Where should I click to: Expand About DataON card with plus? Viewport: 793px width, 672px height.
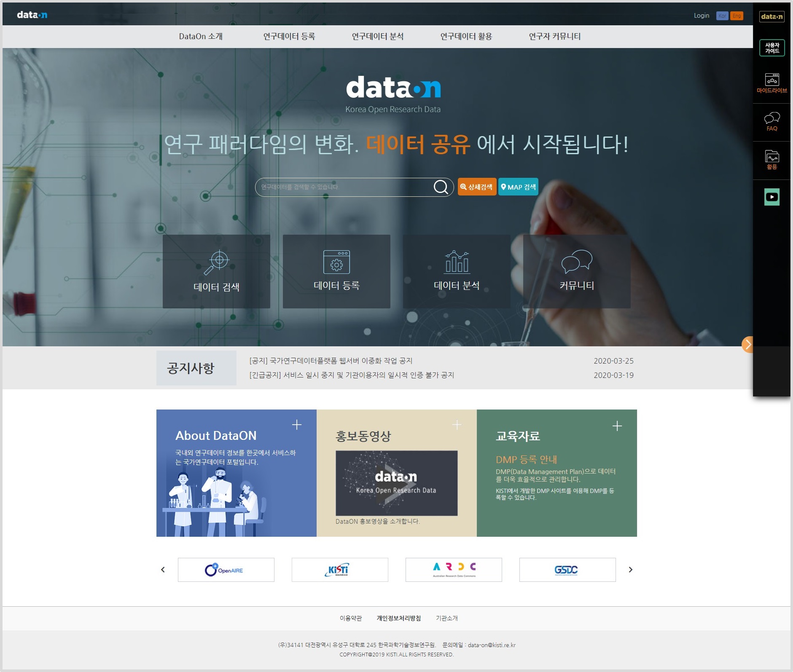tap(297, 425)
